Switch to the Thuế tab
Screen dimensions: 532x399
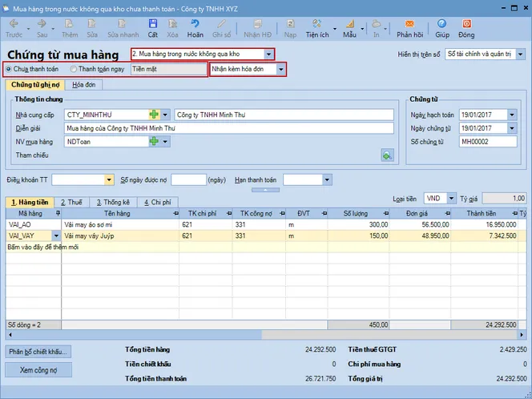69,203
